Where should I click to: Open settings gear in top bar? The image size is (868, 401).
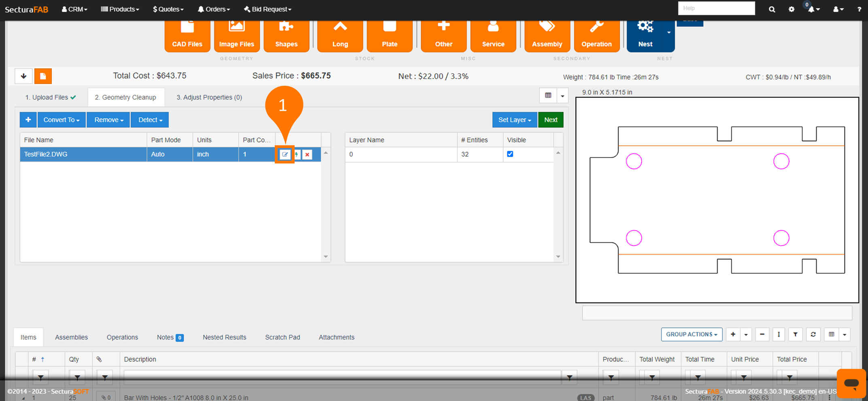(792, 9)
